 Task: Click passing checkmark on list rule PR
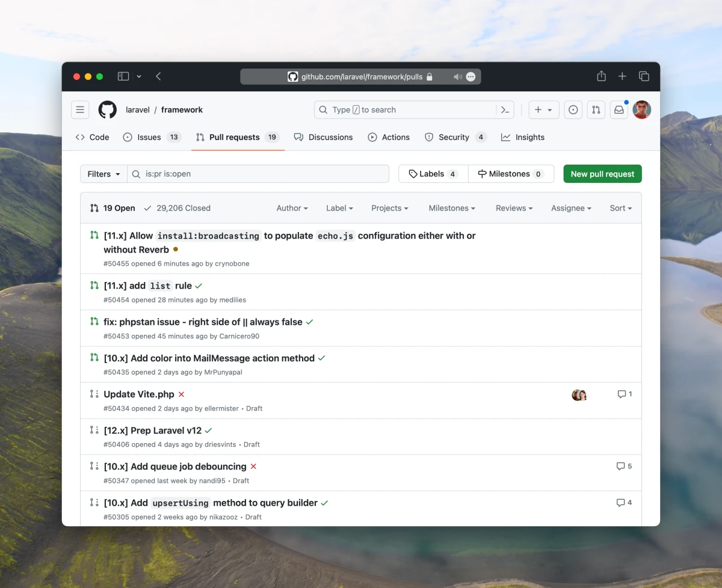tap(199, 286)
